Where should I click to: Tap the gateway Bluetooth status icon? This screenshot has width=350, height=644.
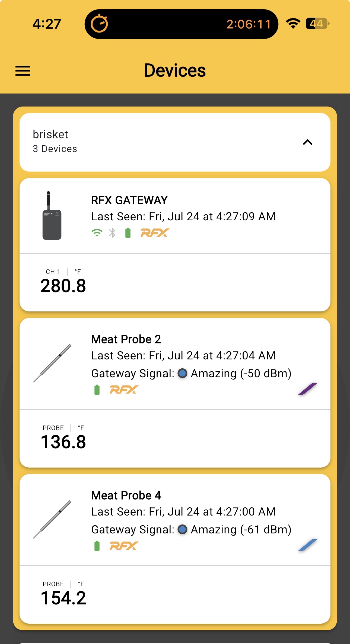pos(112,233)
